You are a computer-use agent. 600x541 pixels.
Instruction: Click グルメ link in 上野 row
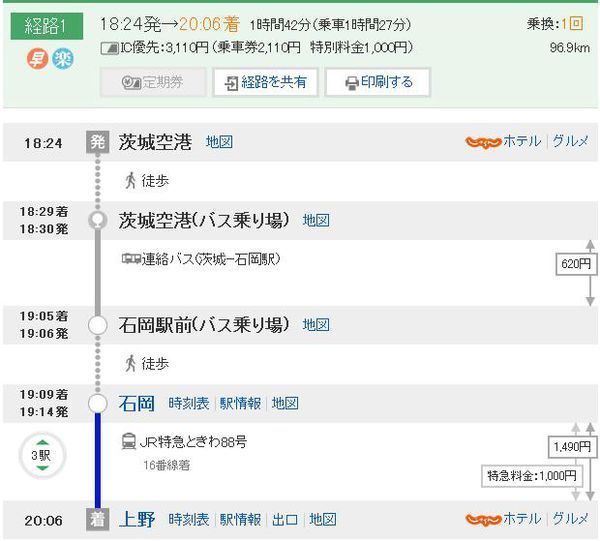570,519
